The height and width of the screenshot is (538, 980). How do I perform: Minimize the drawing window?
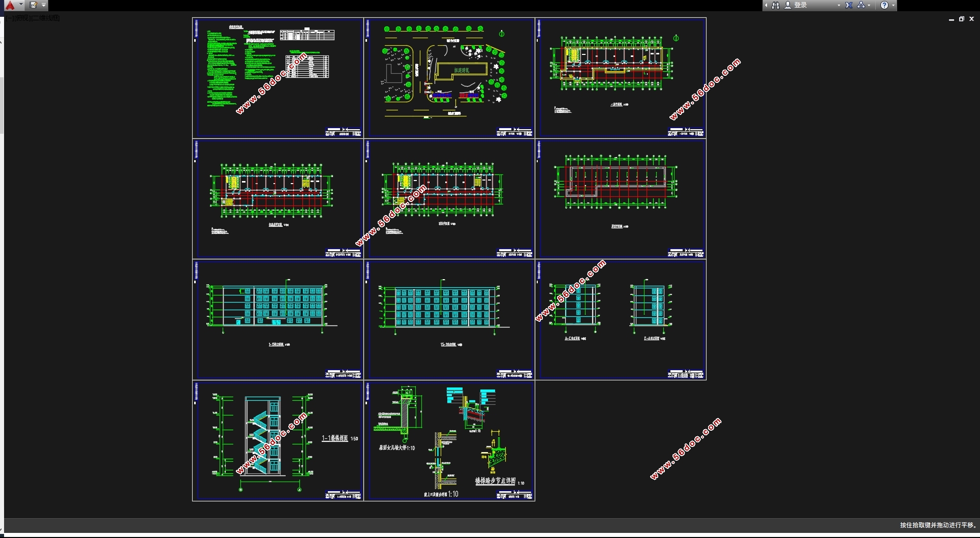pyautogui.click(x=951, y=19)
